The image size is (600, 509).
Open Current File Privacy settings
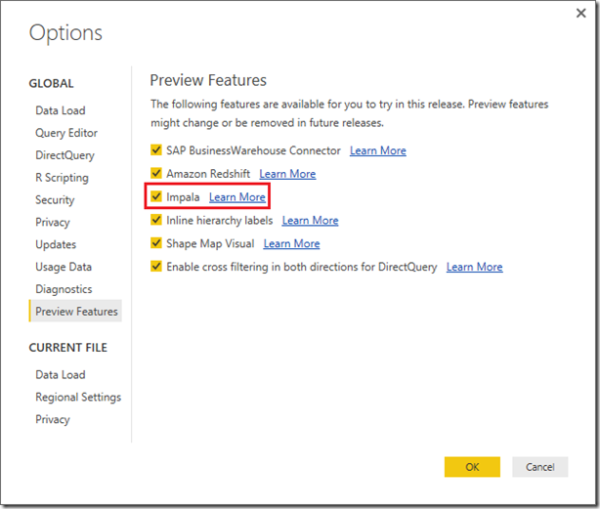[53, 419]
